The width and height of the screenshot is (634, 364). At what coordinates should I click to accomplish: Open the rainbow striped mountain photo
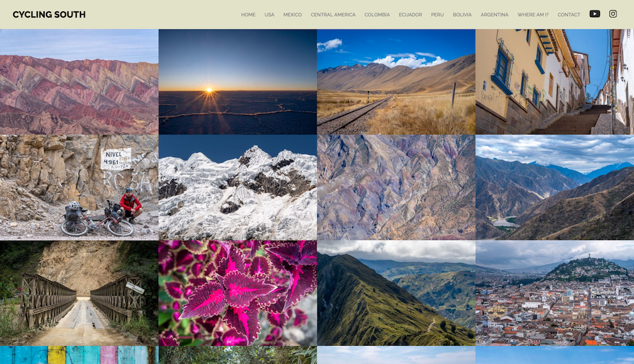[79, 82]
